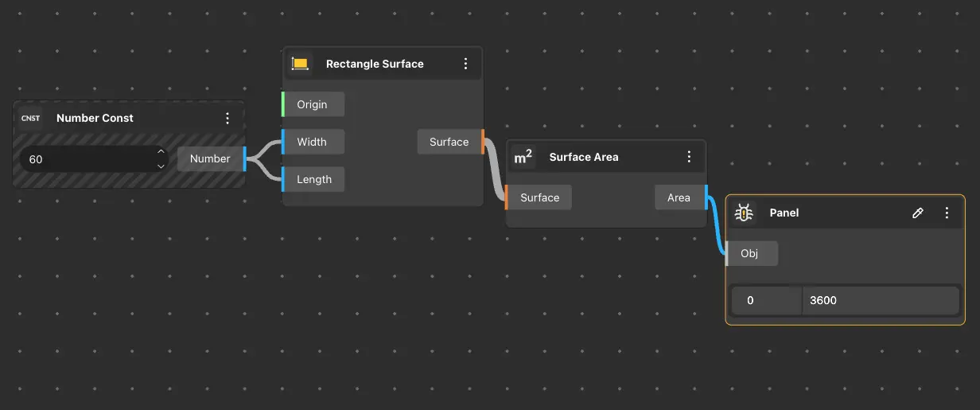Open the Panel node three-dot menu
This screenshot has height=410, width=980.
click(947, 213)
